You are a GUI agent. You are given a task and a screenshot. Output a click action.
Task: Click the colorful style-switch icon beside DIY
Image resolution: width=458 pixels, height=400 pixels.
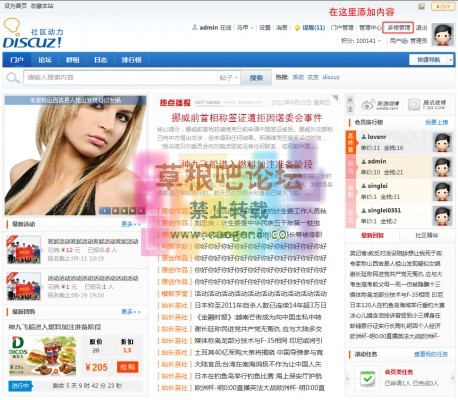(x=422, y=6)
